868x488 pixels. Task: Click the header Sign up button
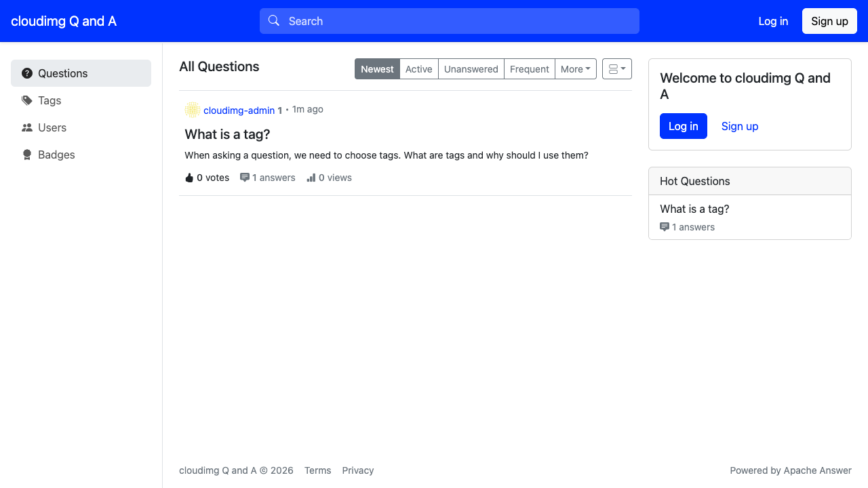coord(829,21)
